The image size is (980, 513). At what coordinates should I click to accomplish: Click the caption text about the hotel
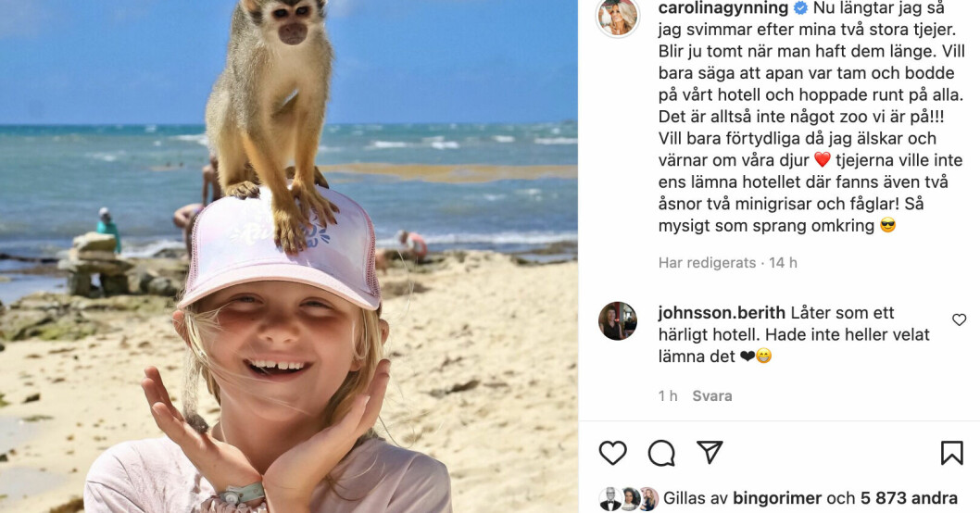coord(810,117)
